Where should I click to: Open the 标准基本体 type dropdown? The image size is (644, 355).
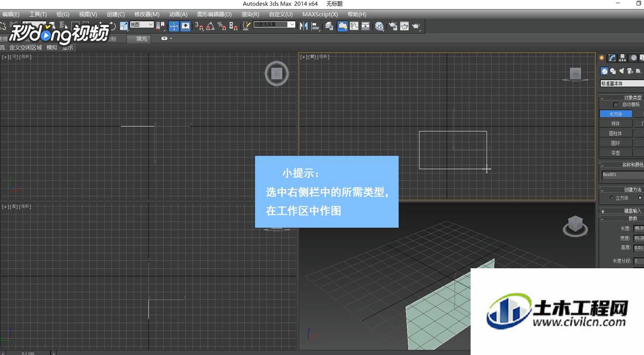click(622, 84)
